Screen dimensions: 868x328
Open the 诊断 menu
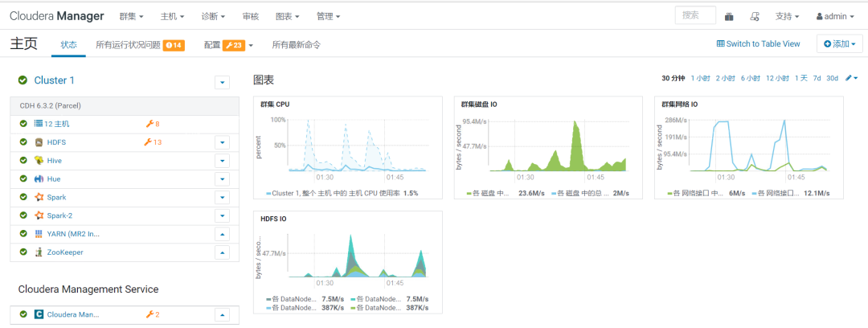coord(213,17)
